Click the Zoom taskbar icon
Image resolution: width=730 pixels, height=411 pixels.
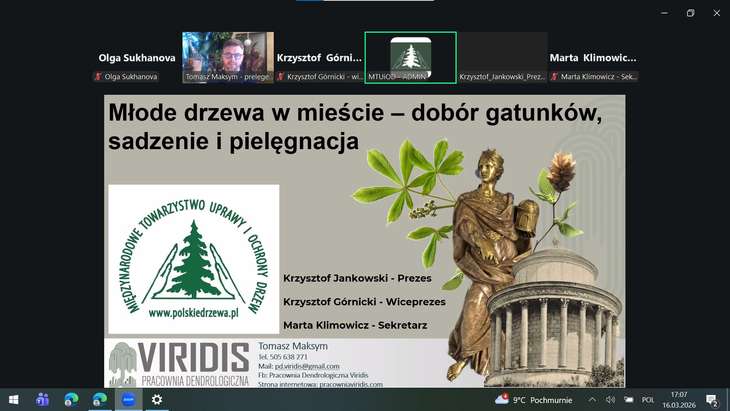(x=128, y=399)
